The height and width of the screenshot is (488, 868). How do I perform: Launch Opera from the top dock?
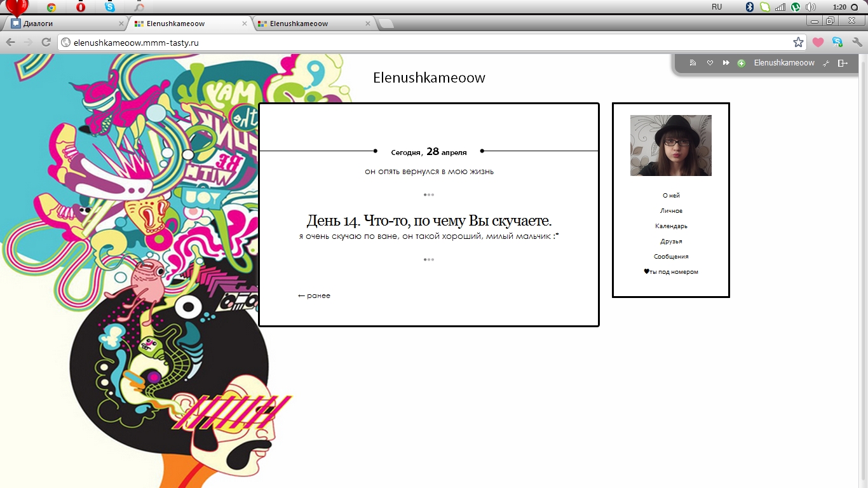pos(81,8)
